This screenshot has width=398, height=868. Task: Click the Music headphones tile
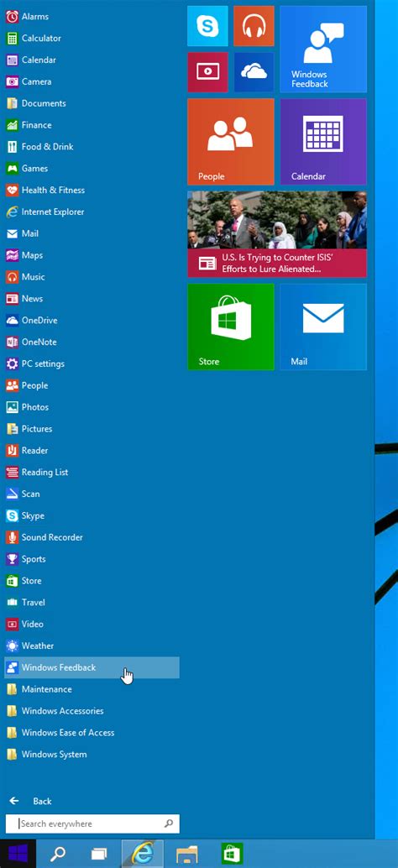(254, 26)
